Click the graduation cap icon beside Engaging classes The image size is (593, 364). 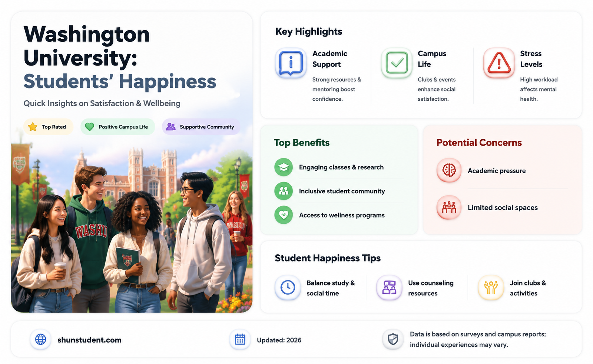[x=284, y=167]
